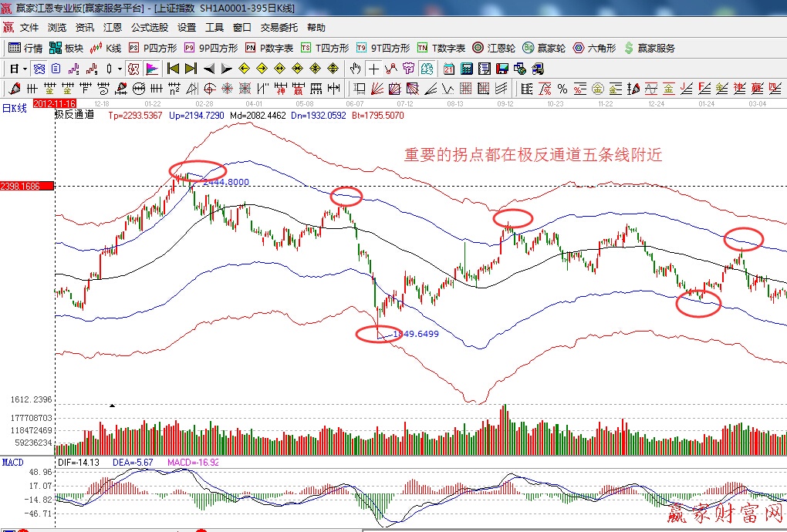Toggle the colored flag toolbar button
The image size is (787, 532).
click(x=151, y=69)
